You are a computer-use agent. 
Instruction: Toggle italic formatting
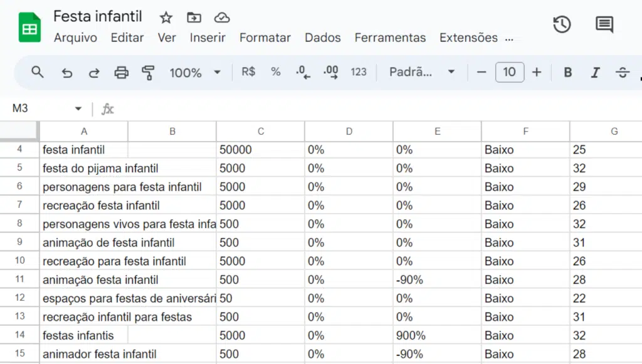pos(595,73)
